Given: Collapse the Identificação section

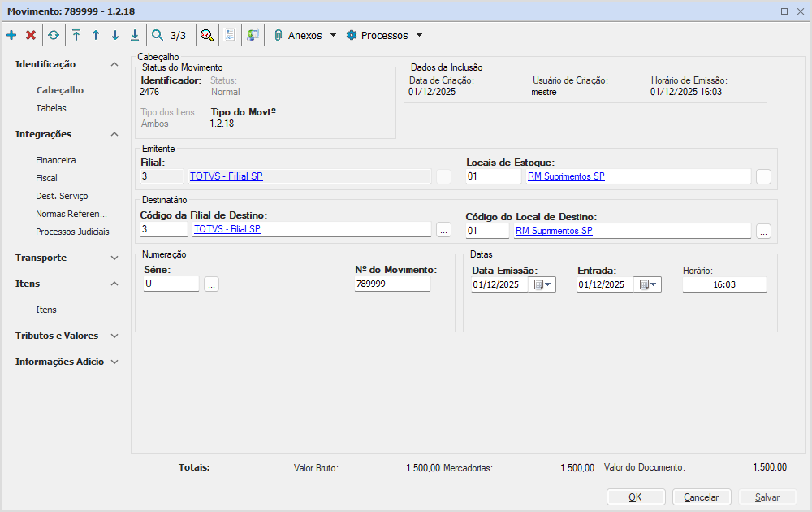Looking at the screenshot, I should tap(114, 64).
